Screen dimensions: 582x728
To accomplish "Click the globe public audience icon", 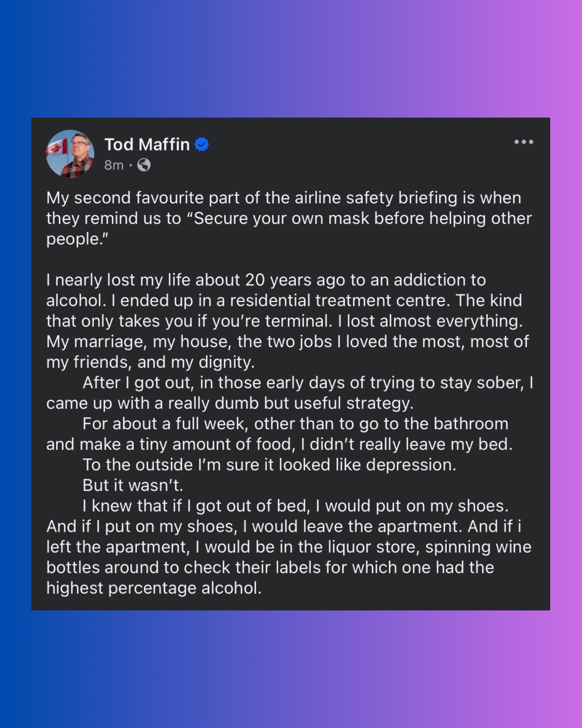I will tap(144, 165).
